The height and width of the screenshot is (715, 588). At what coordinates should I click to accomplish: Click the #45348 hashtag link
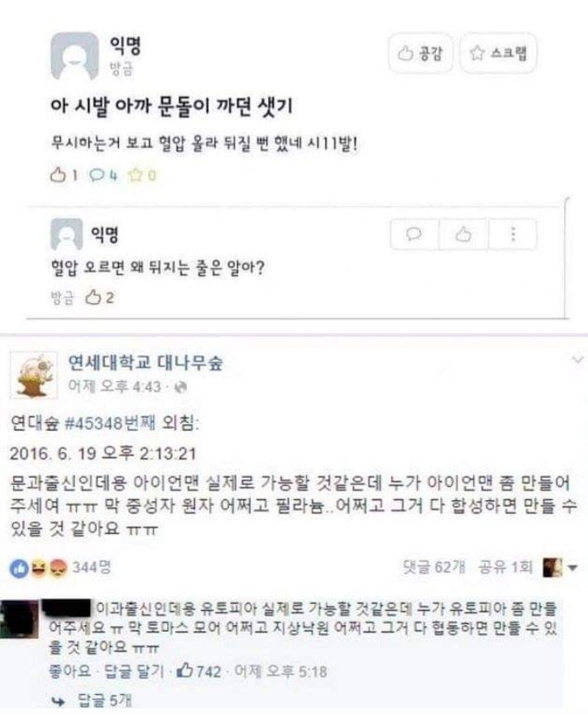93,423
